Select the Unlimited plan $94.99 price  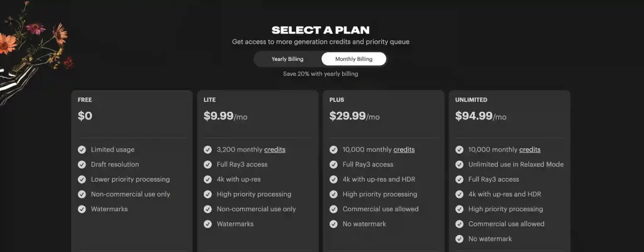tap(472, 116)
